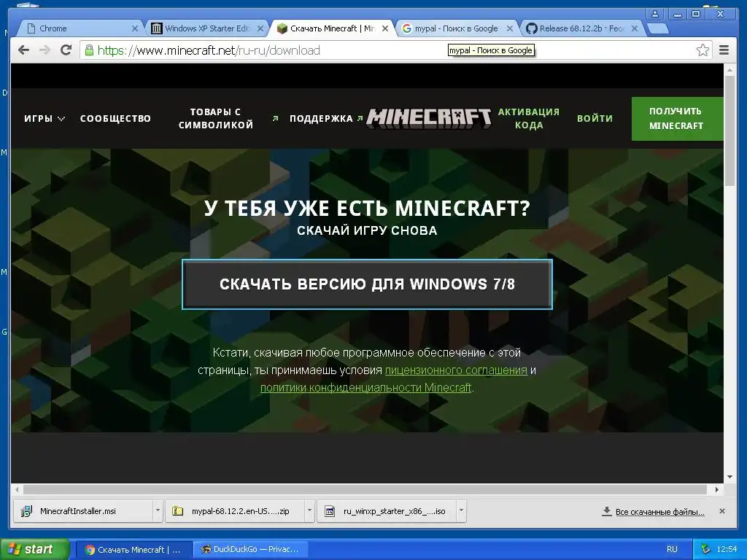Screen dimensions: 747x560
Task: Open ТОВАРЫ С СИМВОЛИКОЙ link
Action: [215, 119]
